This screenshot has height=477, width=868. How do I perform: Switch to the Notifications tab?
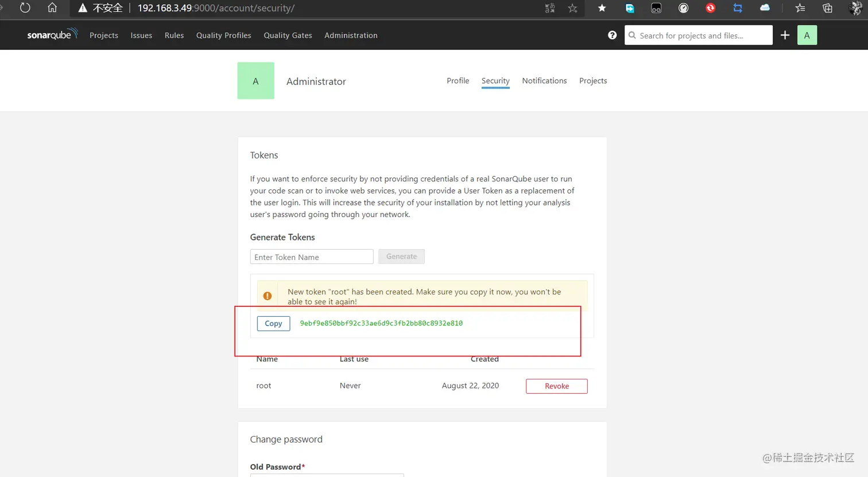(544, 81)
